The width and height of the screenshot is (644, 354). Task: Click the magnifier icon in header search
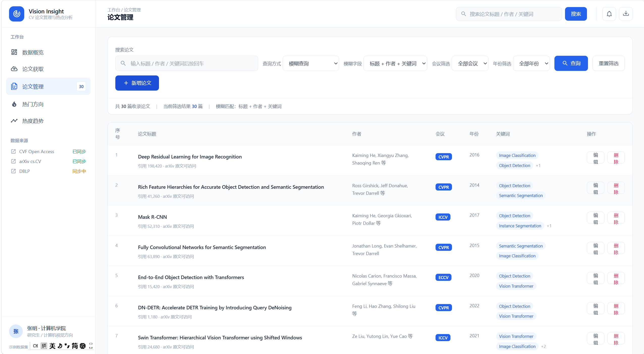(x=464, y=14)
